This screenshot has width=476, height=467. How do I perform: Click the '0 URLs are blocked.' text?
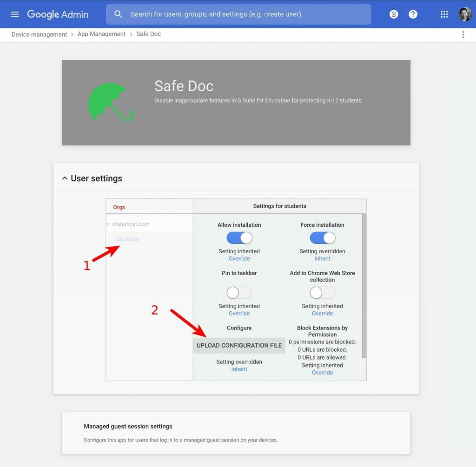(323, 349)
